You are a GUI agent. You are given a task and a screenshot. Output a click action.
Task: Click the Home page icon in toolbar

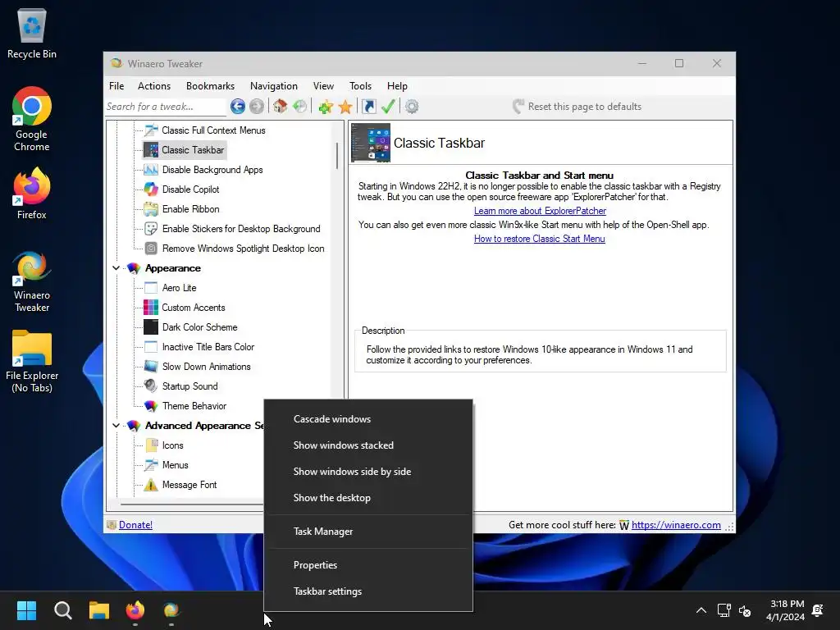[x=281, y=107]
